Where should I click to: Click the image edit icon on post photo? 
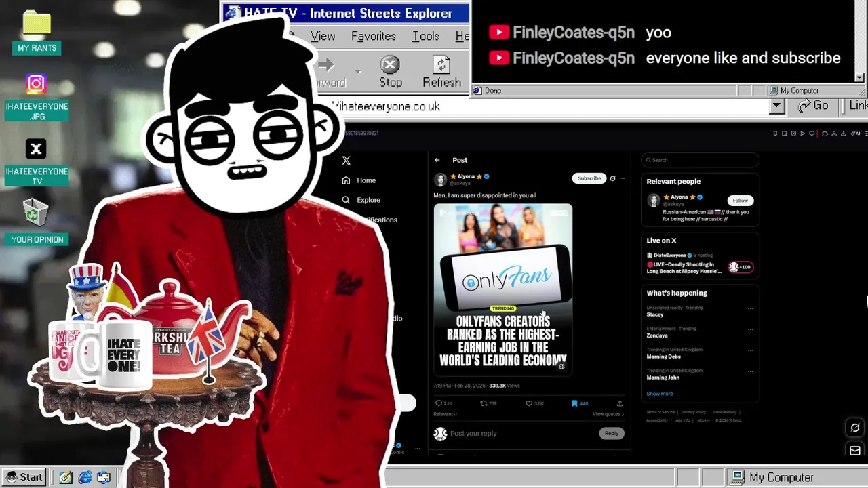[x=561, y=367]
